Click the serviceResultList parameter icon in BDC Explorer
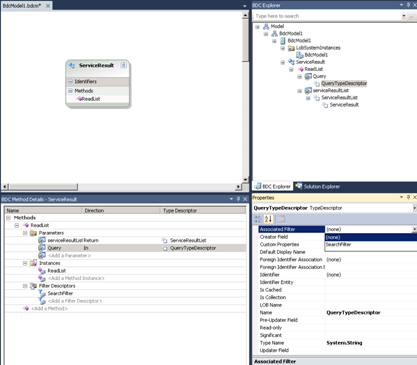 pyautogui.click(x=308, y=90)
